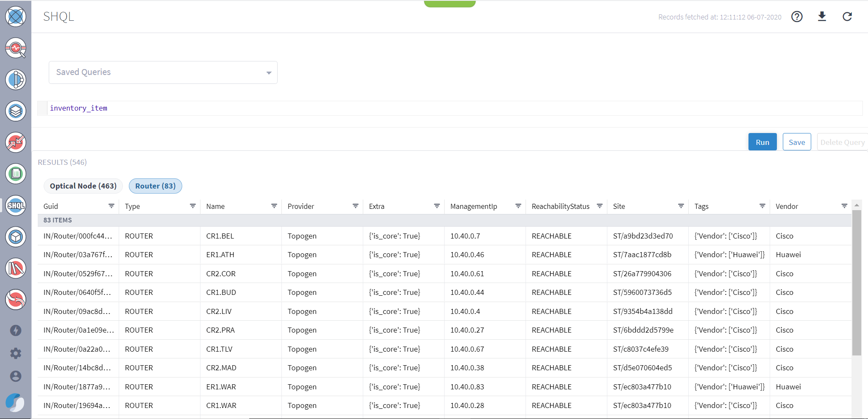
Task: Run the inventory_item query
Action: click(x=762, y=142)
